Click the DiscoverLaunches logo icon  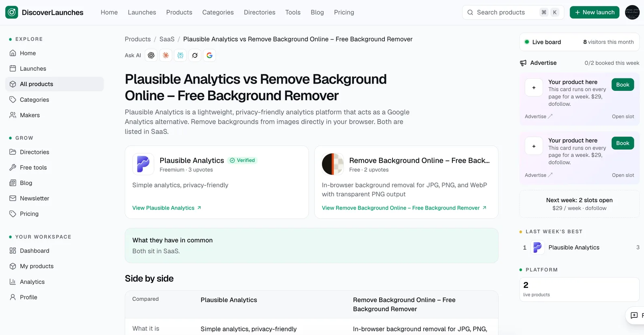tap(12, 12)
